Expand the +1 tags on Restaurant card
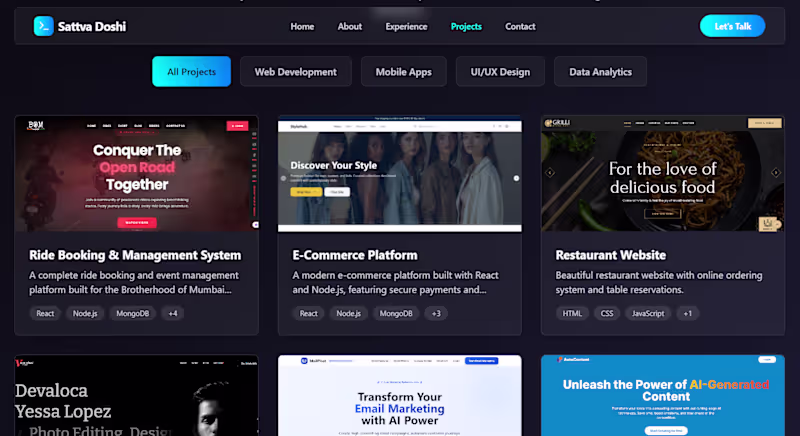This screenshot has height=436, width=800. click(x=688, y=313)
